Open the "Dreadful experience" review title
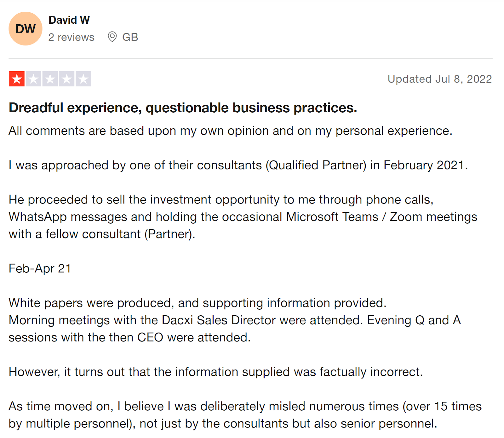 click(x=183, y=108)
